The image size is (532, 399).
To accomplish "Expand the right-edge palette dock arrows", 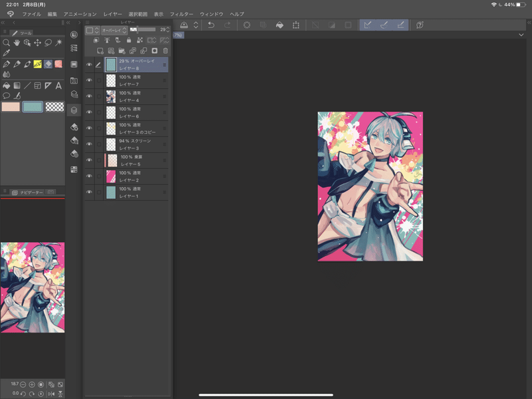I will coord(529,23).
